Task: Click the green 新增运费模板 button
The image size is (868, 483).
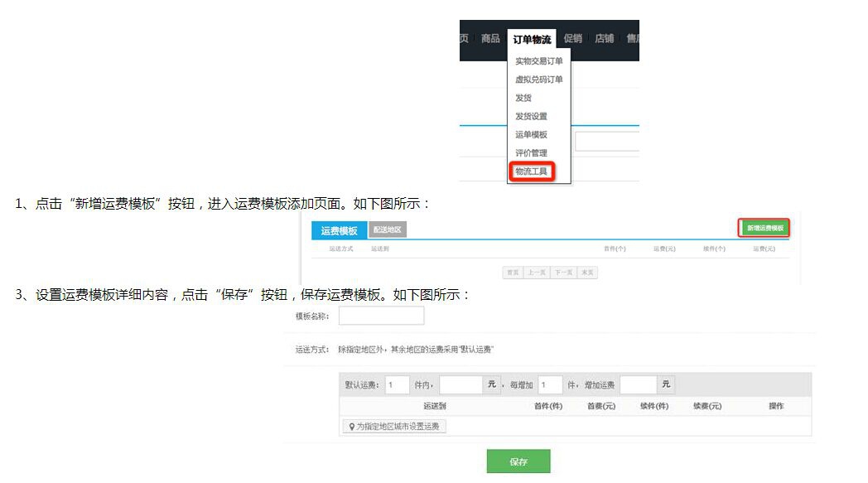Action: coord(765,228)
